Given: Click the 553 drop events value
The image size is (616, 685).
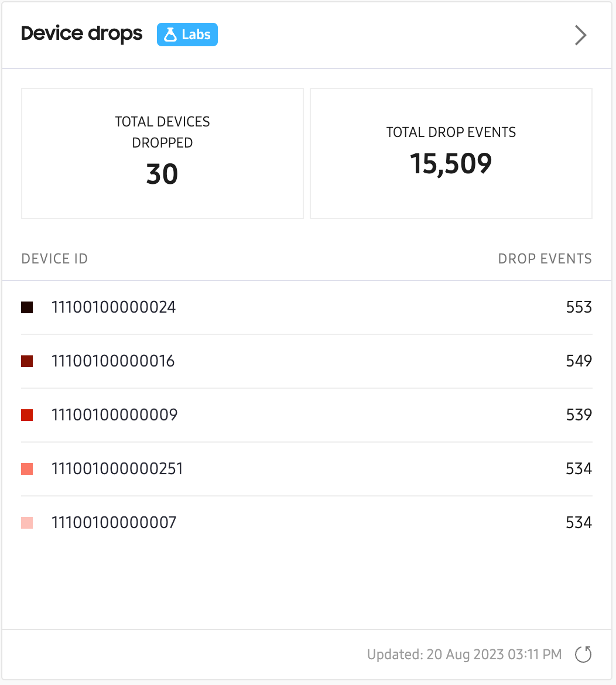Looking at the screenshot, I should pyautogui.click(x=579, y=307).
